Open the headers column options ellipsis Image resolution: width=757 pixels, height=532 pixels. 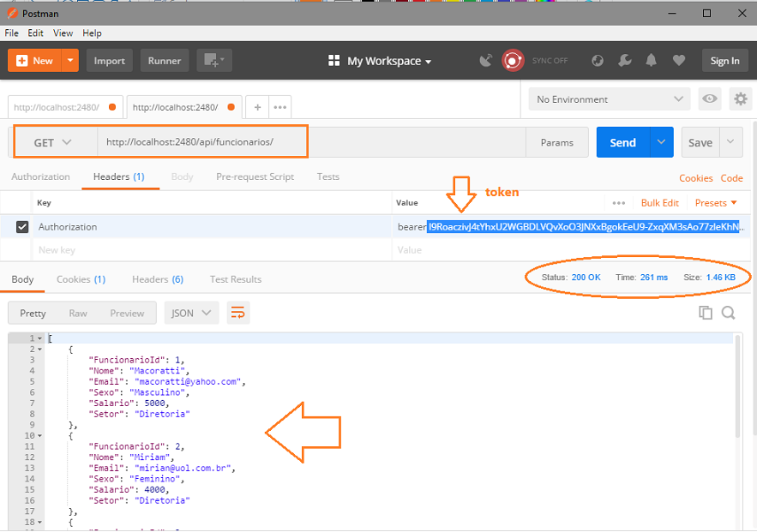coord(619,203)
